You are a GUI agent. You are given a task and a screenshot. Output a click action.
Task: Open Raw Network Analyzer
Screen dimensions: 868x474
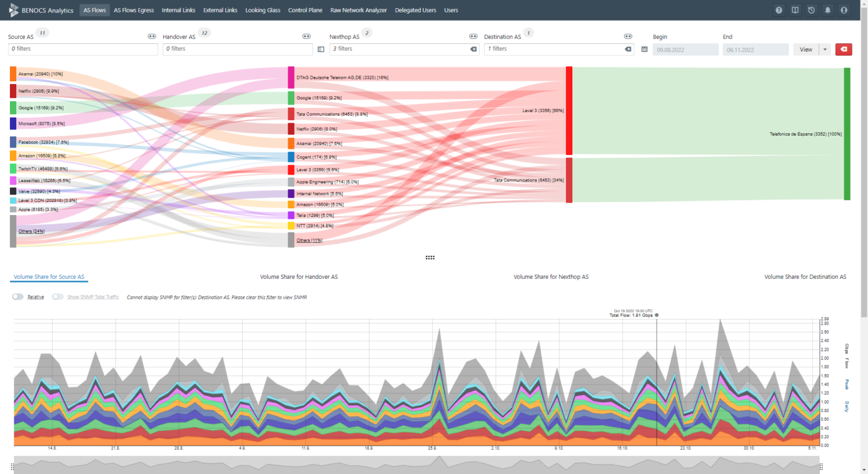click(358, 11)
